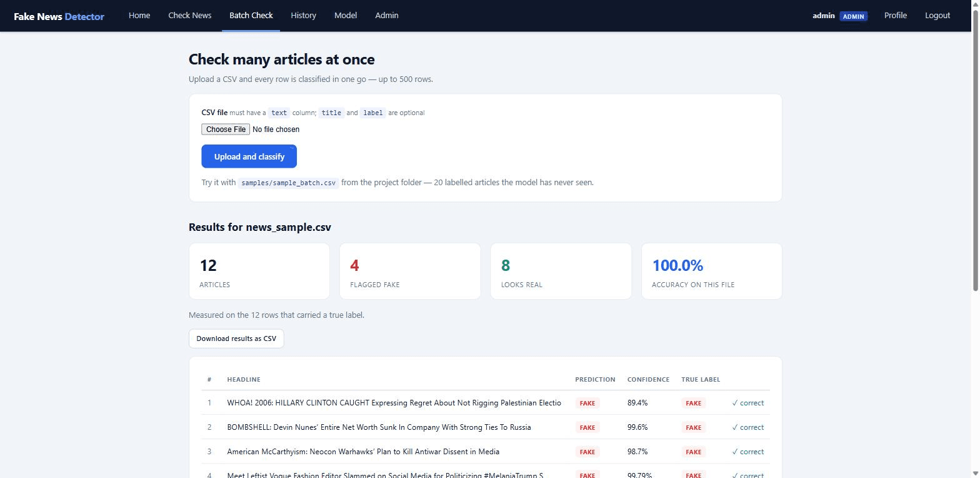Click the 98.7% confidence value
The image size is (980, 478).
tap(637, 452)
